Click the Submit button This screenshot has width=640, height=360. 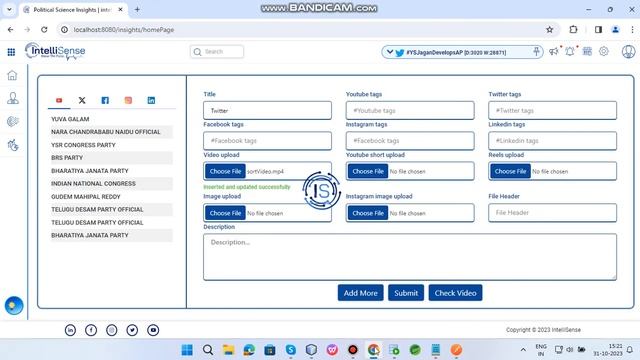tap(406, 293)
